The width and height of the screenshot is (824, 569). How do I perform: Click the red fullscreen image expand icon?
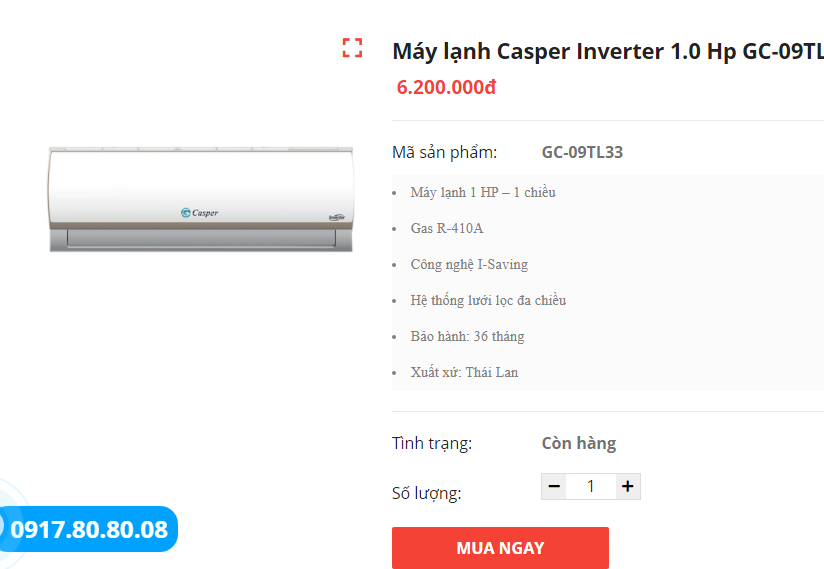tap(352, 48)
